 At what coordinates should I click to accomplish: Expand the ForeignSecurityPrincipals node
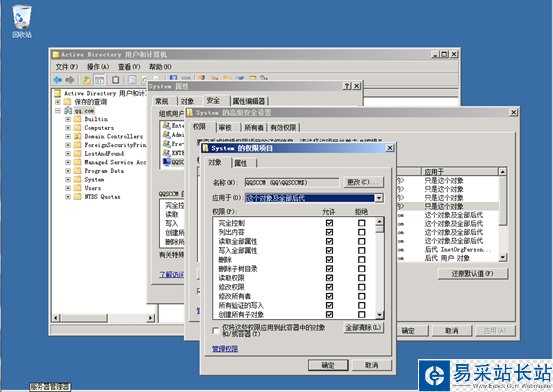pyautogui.click(x=68, y=145)
